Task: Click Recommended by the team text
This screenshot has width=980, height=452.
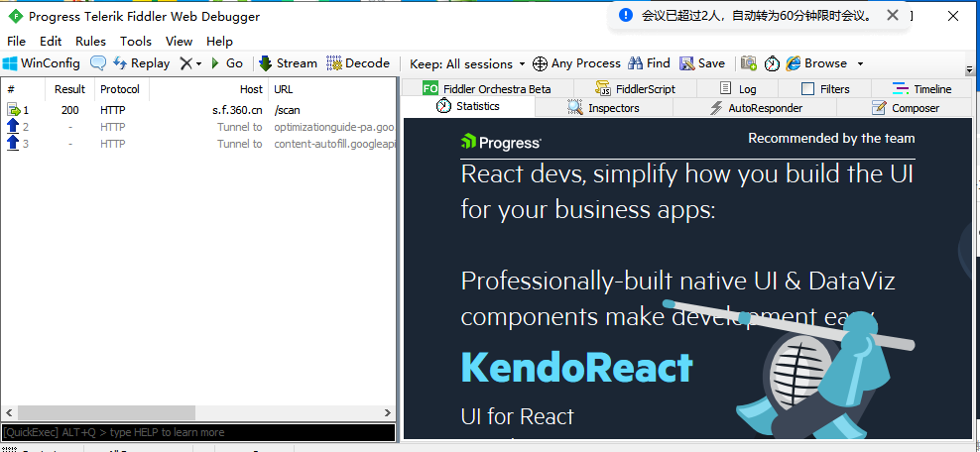Action: point(831,139)
